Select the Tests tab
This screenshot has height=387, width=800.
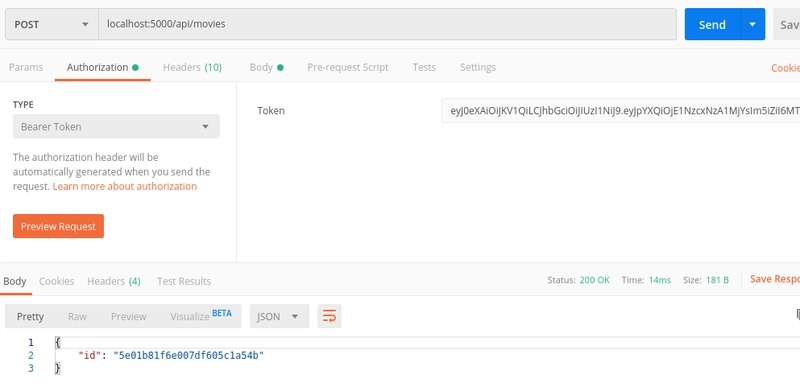[424, 67]
